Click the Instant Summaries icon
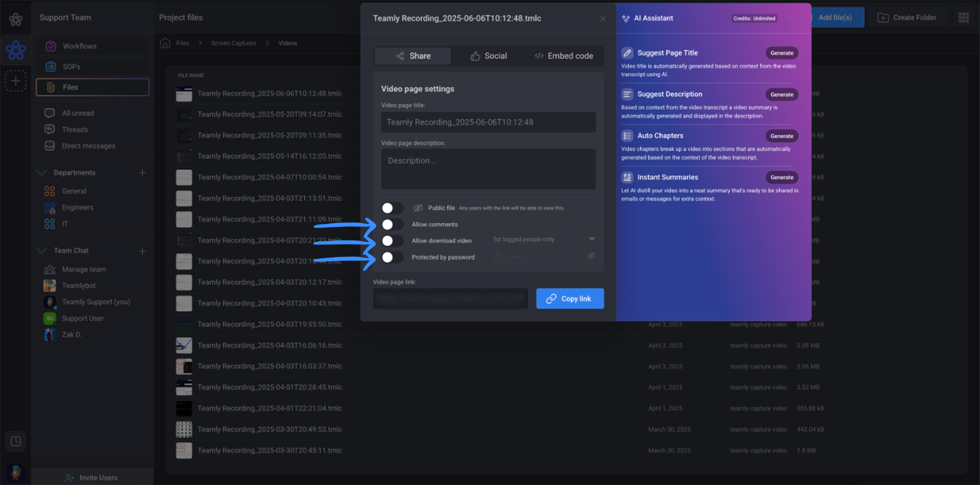 pyautogui.click(x=627, y=177)
